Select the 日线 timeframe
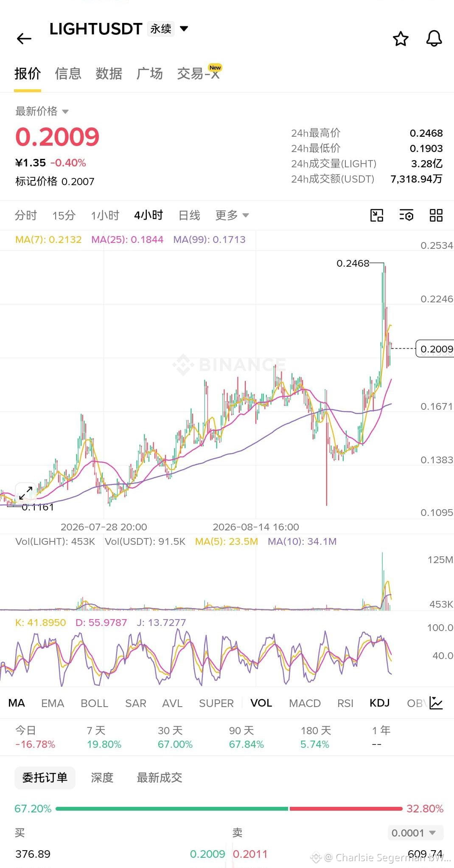 point(189,215)
